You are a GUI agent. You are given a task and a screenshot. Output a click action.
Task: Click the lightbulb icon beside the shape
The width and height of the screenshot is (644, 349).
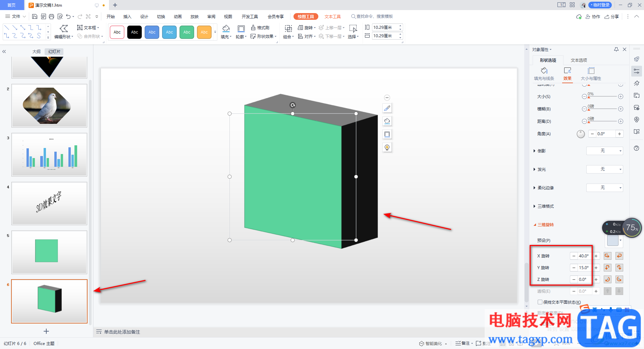[x=387, y=147]
